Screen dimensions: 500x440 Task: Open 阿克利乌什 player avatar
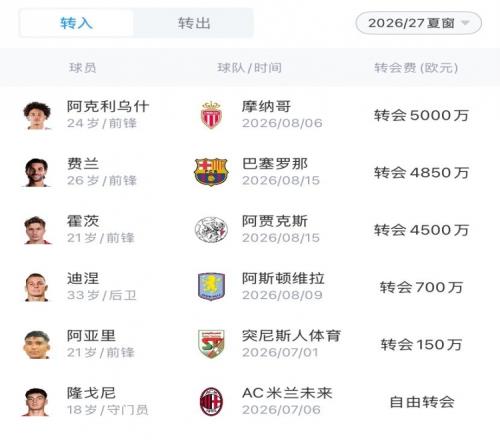(x=37, y=115)
